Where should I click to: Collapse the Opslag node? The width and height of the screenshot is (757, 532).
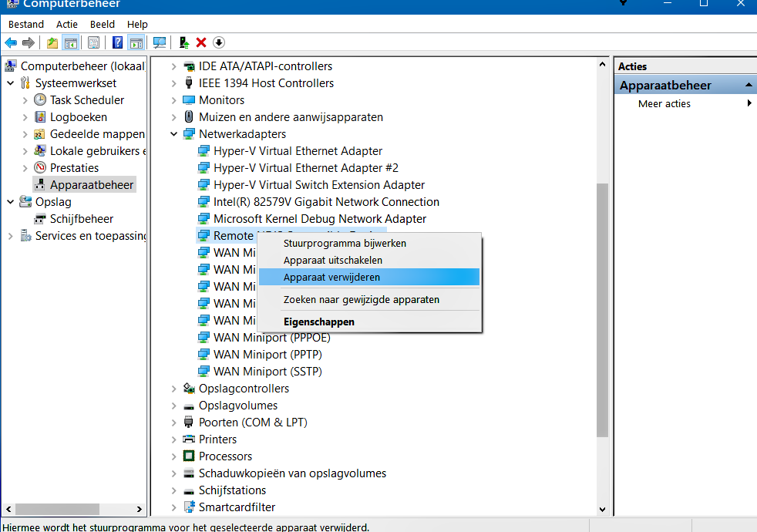11,202
